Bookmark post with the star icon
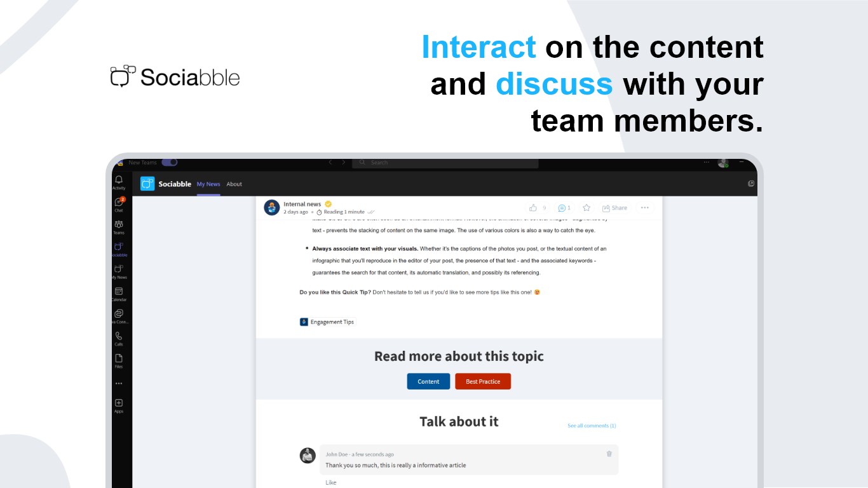The width and height of the screenshot is (868, 488). pos(587,208)
